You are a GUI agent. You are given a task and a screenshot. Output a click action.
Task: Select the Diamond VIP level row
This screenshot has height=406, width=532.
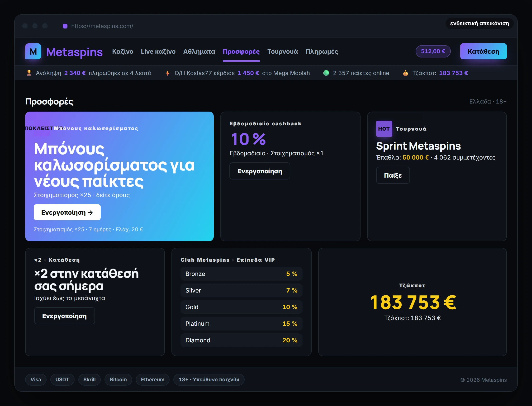(241, 340)
